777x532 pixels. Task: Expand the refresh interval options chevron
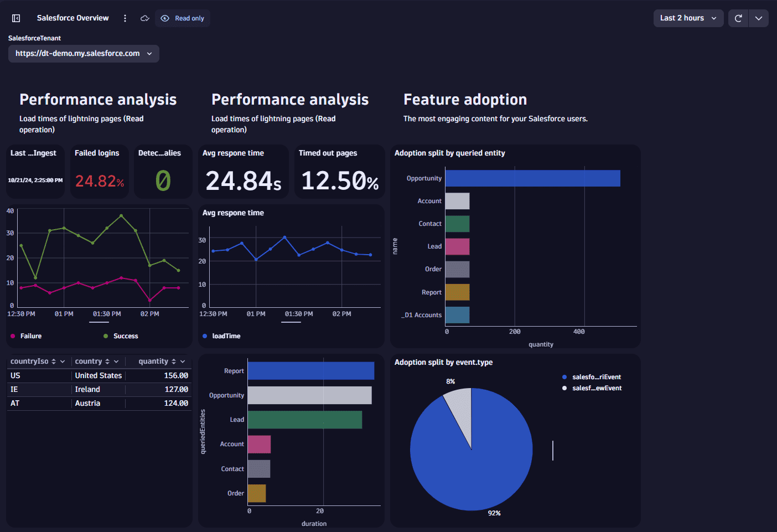coord(759,18)
